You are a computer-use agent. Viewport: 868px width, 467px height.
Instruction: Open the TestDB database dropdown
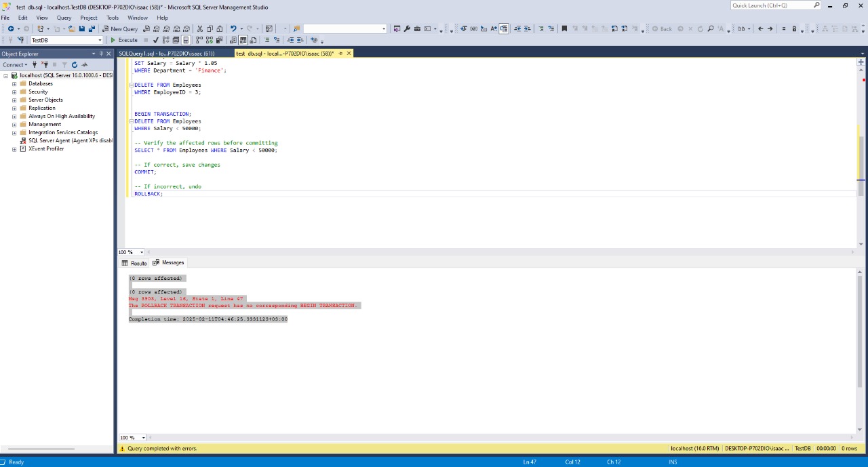99,39
